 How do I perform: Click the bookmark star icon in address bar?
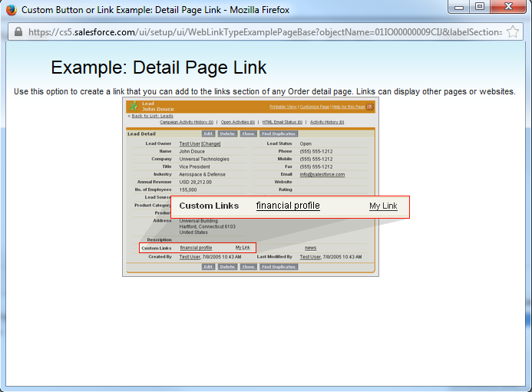(513, 32)
